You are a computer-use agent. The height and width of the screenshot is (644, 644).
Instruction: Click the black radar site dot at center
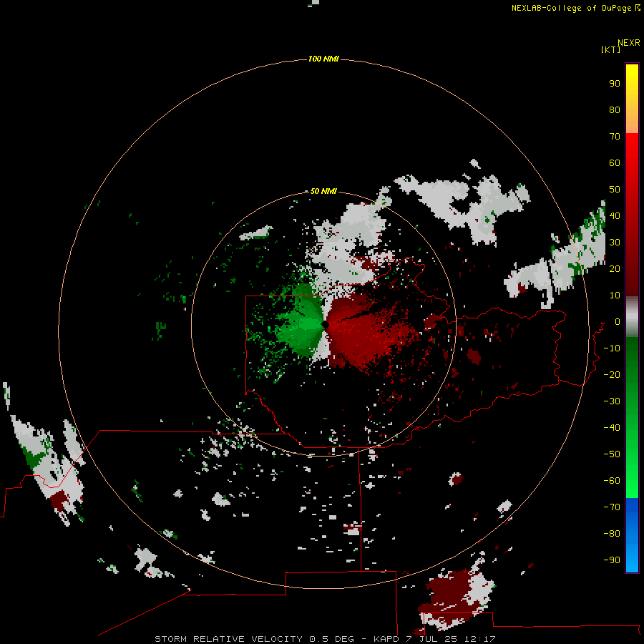pyautogui.click(x=325, y=324)
